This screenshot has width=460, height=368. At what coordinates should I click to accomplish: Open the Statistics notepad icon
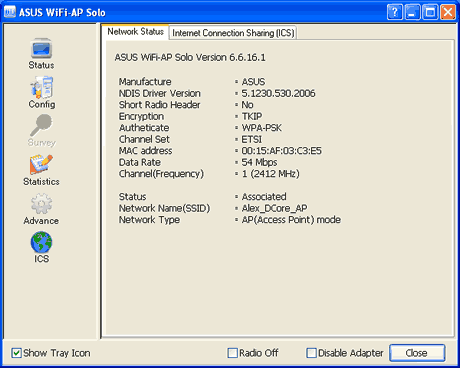(41, 164)
